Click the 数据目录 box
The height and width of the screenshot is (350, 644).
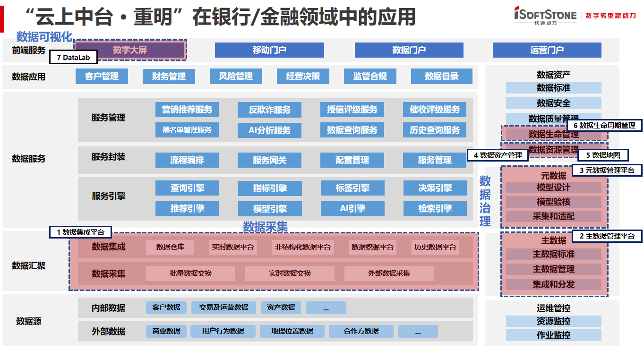tap(442, 77)
